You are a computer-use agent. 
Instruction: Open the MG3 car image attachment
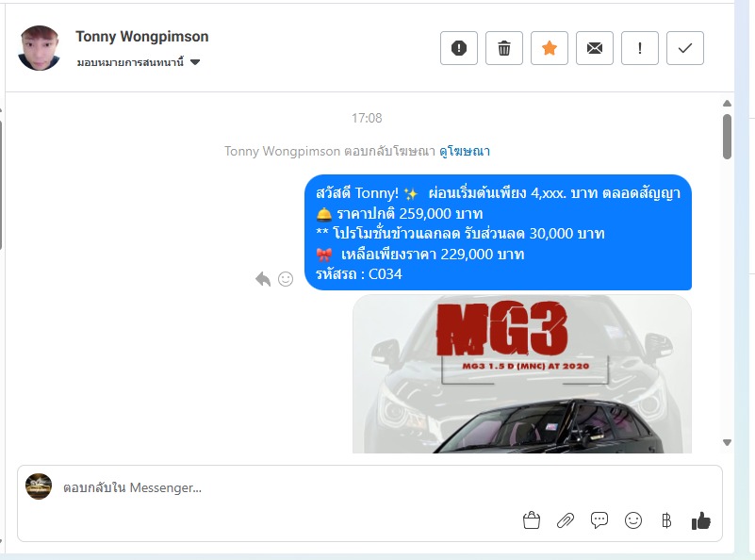coord(522,374)
